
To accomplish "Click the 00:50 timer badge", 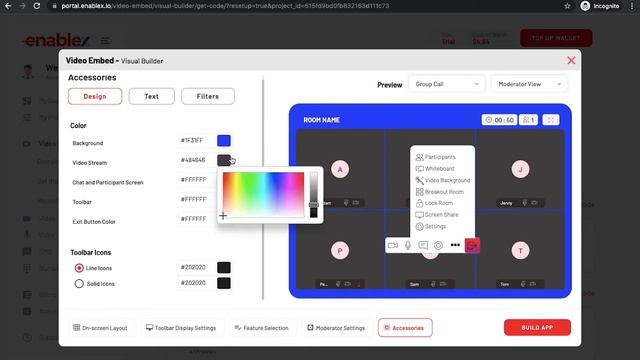I will (x=500, y=120).
